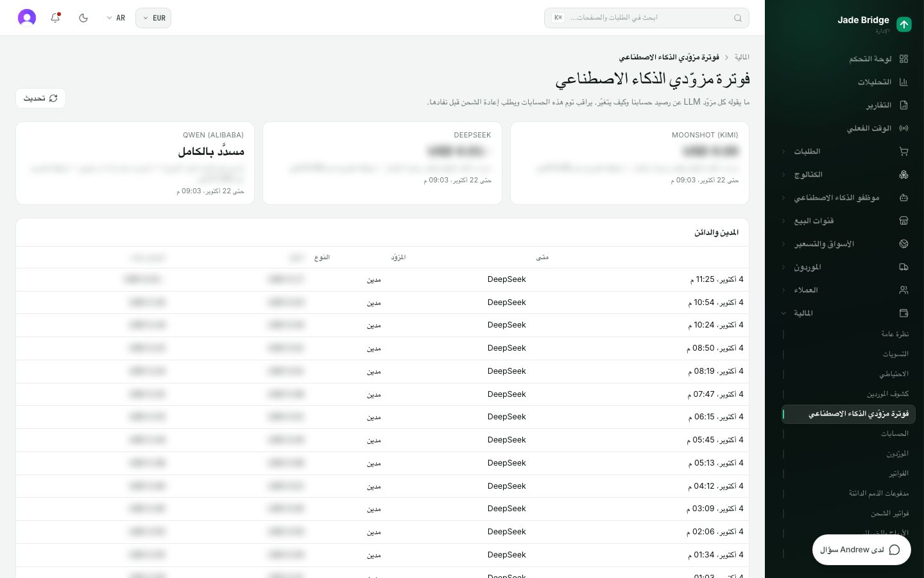Click the sales channels storefront icon
The image size is (924, 578).
[903, 221]
